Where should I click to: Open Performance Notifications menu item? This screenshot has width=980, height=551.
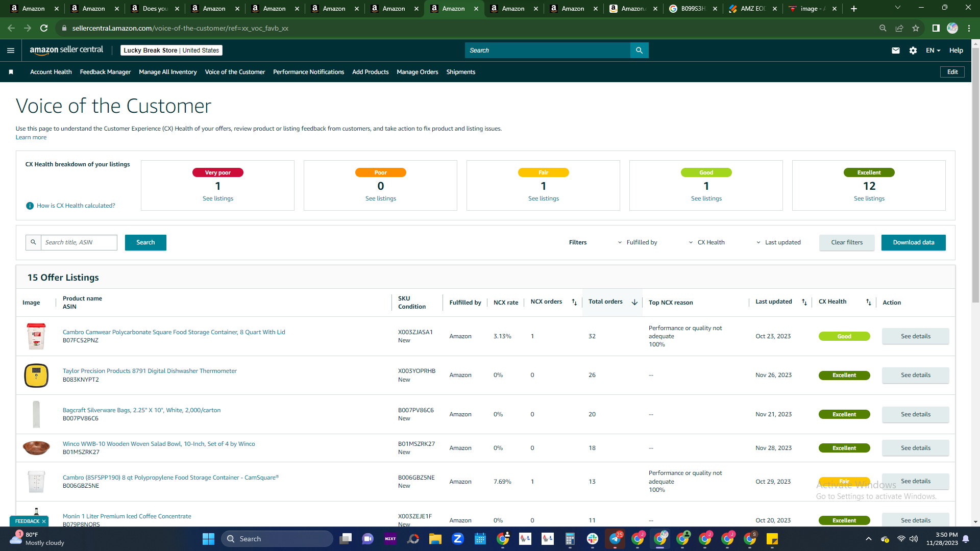[308, 72]
